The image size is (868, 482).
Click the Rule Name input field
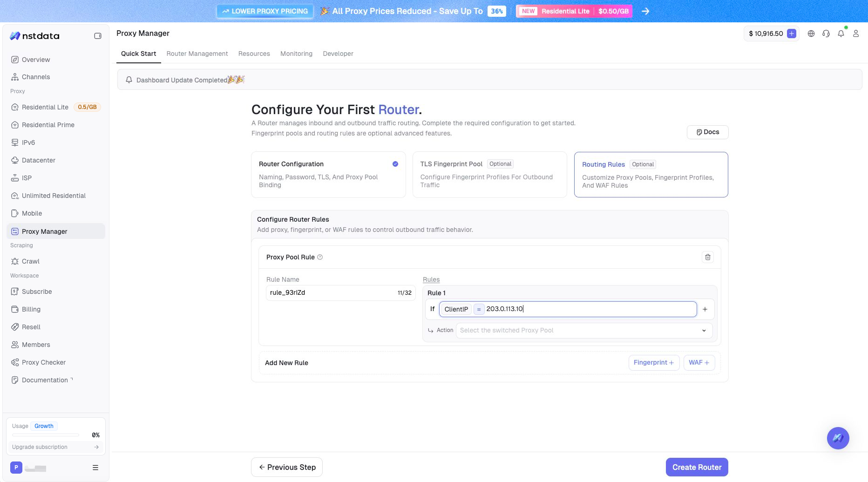341,292
